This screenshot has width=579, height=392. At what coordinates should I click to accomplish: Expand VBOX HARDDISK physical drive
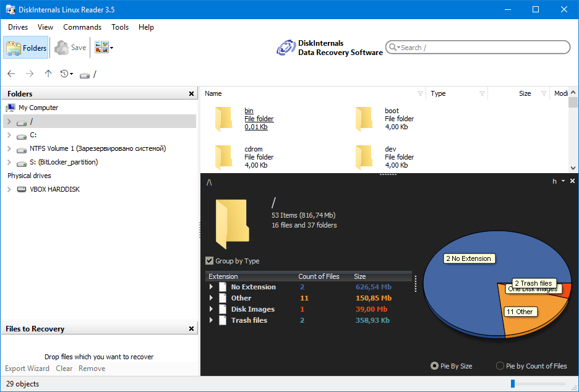coord(9,189)
